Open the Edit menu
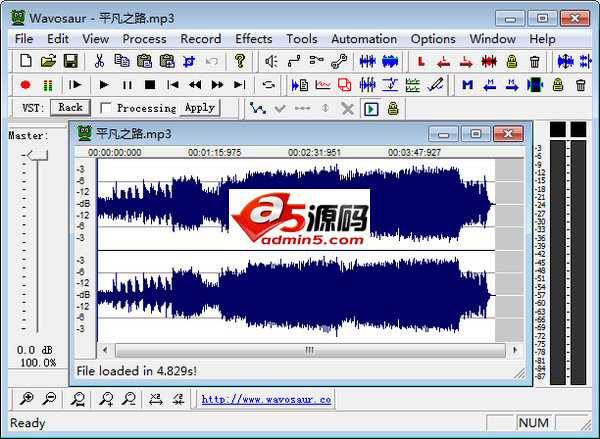 tap(58, 39)
